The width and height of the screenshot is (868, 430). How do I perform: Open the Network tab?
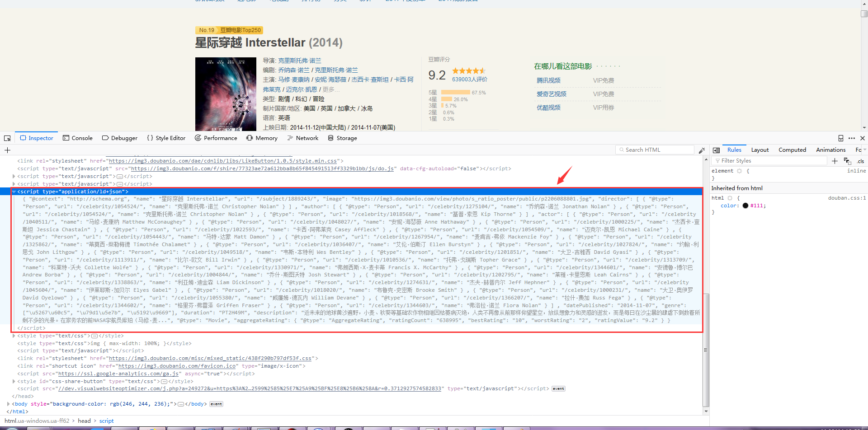coord(302,138)
